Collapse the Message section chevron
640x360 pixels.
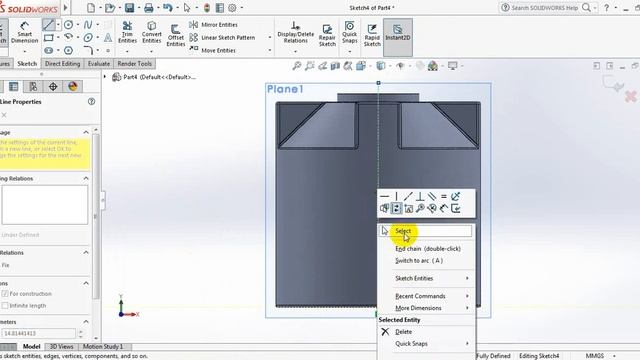[x=86, y=132]
